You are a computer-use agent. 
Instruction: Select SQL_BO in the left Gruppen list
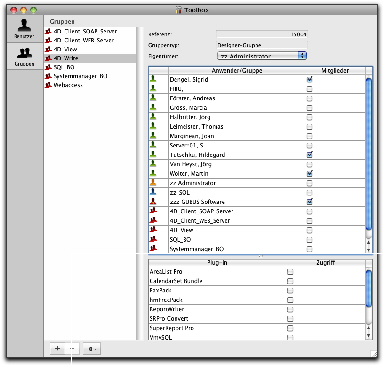click(x=64, y=67)
